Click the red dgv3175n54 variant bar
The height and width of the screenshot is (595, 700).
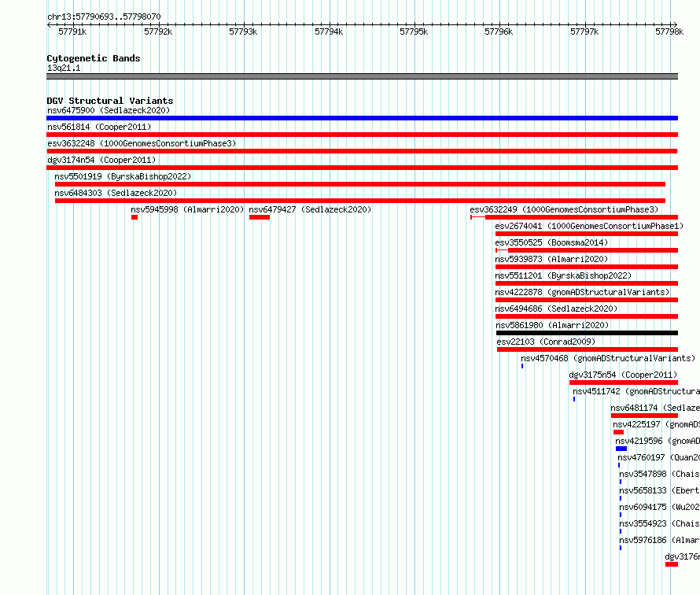(x=624, y=382)
